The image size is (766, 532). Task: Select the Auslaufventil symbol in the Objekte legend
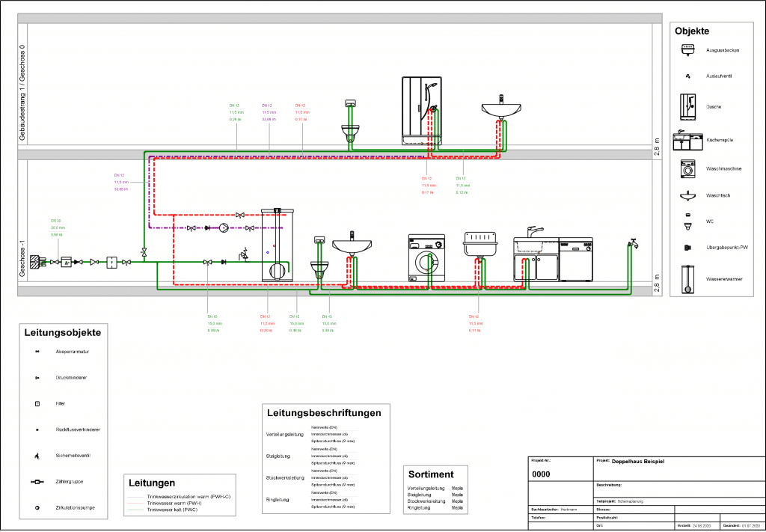coord(688,76)
